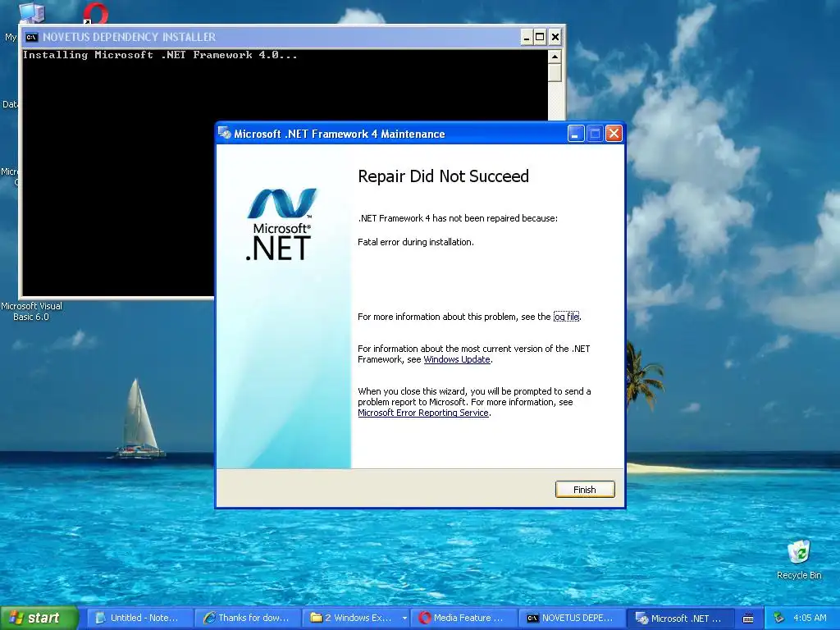Viewport: 840px width, 630px height.
Task: Click the console vertical scroll thumb
Action: pos(555,73)
